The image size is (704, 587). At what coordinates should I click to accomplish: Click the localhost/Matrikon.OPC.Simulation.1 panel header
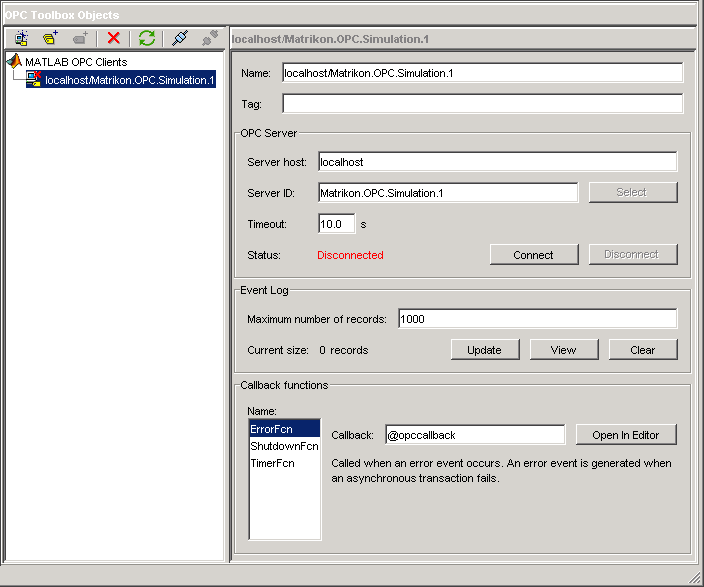point(330,39)
